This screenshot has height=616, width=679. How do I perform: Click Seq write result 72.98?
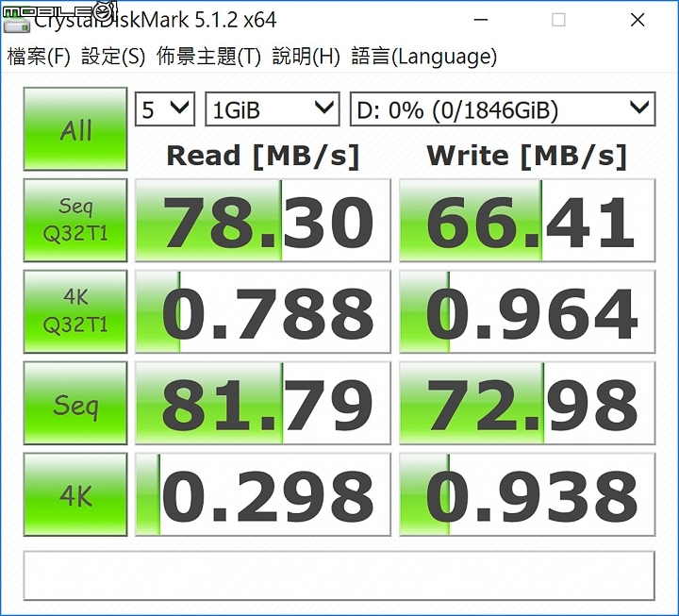tap(527, 404)
